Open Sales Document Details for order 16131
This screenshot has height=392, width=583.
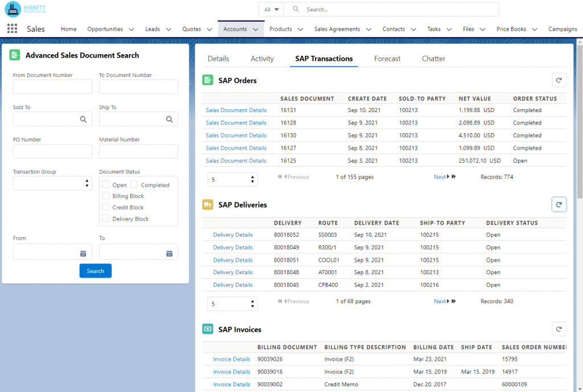pos(236,110)
